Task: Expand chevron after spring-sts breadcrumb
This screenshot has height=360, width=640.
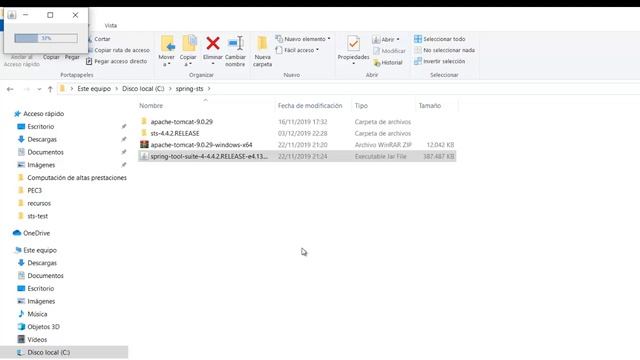Action: pos(209,89)
